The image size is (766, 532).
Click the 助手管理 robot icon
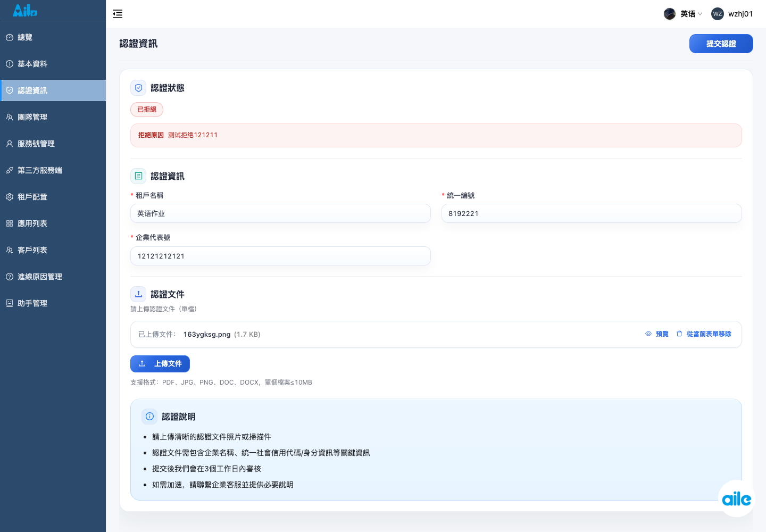click(x=10, y=303)
